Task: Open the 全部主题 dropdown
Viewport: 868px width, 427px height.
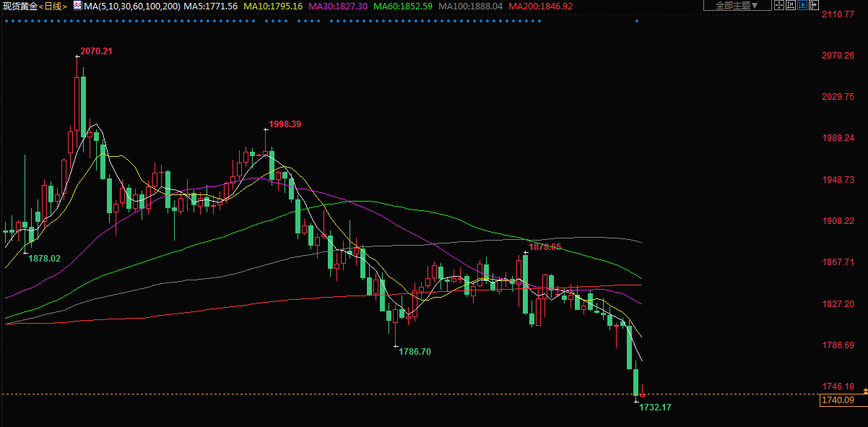Action: tap(737, 6)
